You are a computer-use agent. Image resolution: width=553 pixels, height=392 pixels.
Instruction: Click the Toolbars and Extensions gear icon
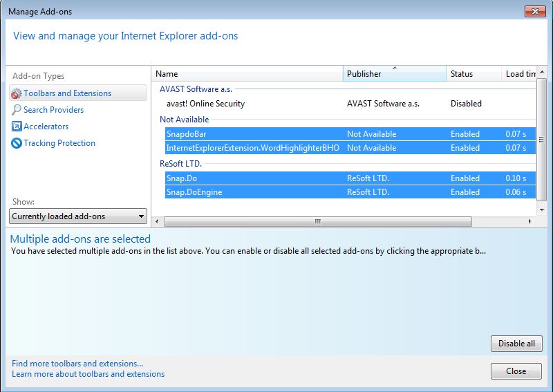17,93
